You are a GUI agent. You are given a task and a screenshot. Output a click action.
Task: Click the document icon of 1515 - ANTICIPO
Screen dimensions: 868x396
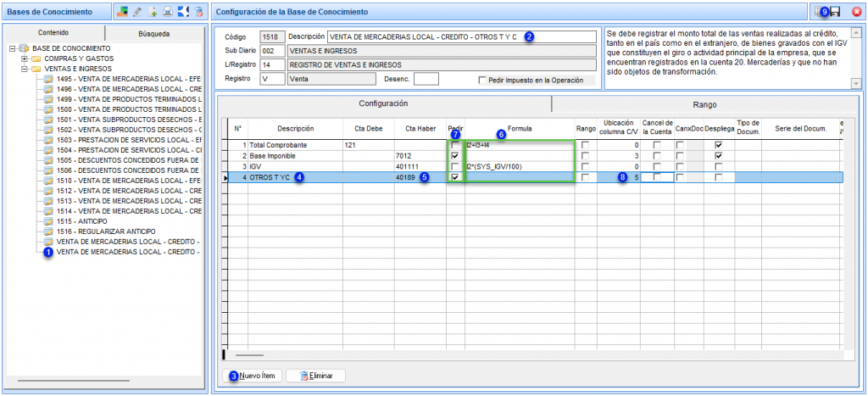point(48,221)
